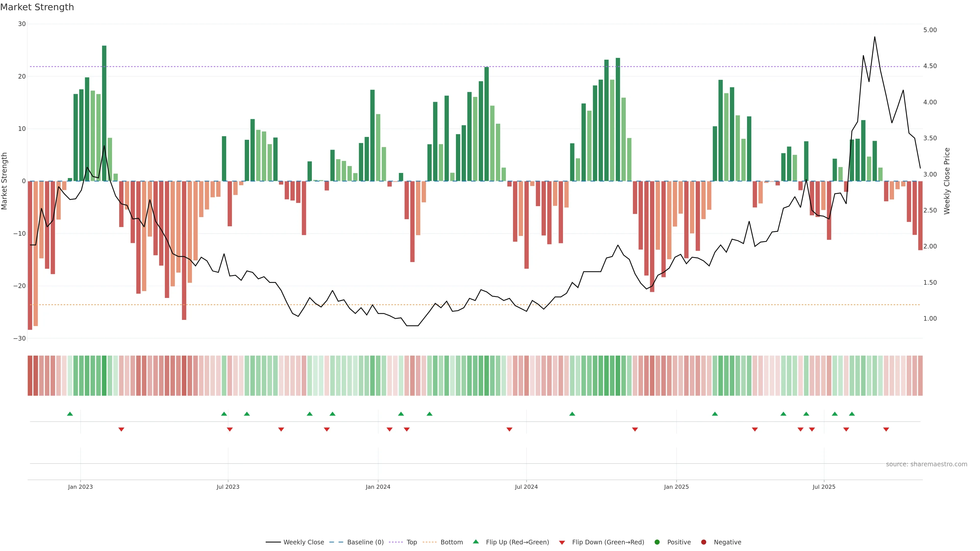Click the Jul 2025 x-axis label
This screenshot has width=980, height=551.
click(x=824, y=487)
